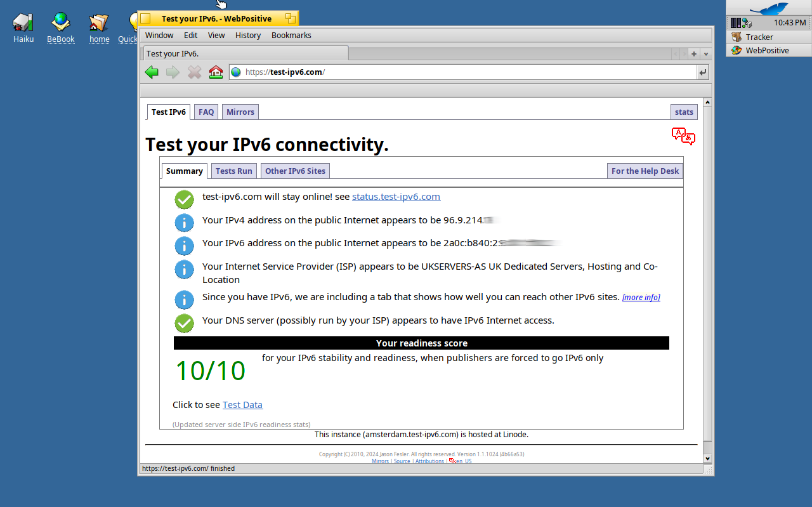Follow the status.test-ipv6.com link
Viewport: 812px width, 507px height.
(396, 197)
